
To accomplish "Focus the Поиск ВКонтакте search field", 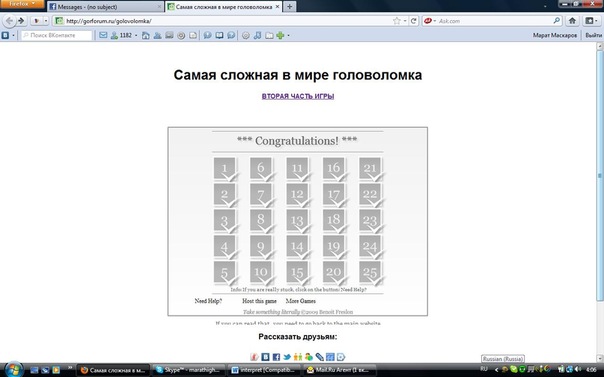I will 57,35.
